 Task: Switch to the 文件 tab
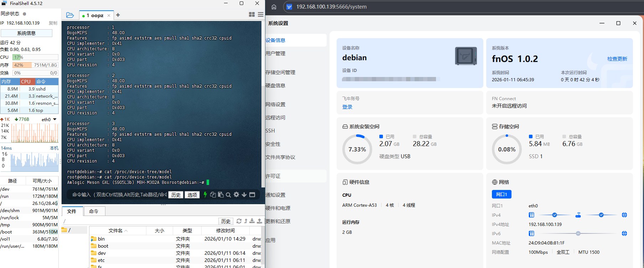pos(72,211)
